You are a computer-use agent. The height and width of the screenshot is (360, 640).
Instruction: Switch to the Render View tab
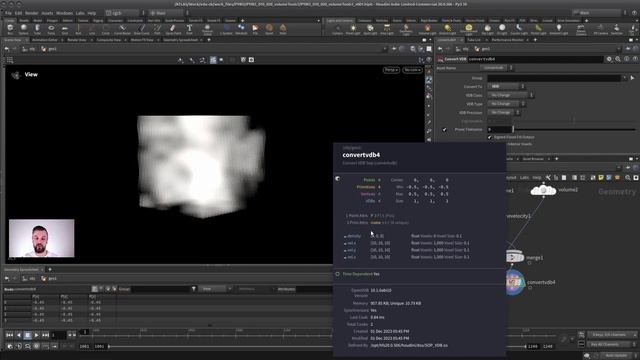[77, 40]
